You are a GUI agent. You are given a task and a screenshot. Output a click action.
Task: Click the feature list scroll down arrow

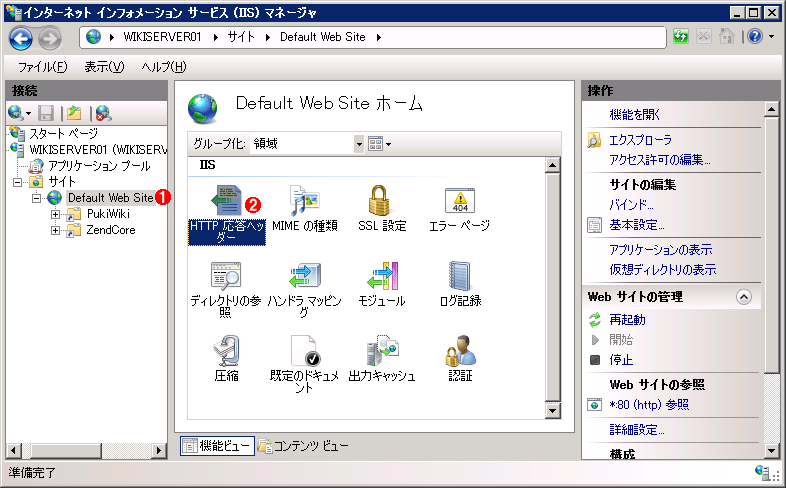click(552, 411)
